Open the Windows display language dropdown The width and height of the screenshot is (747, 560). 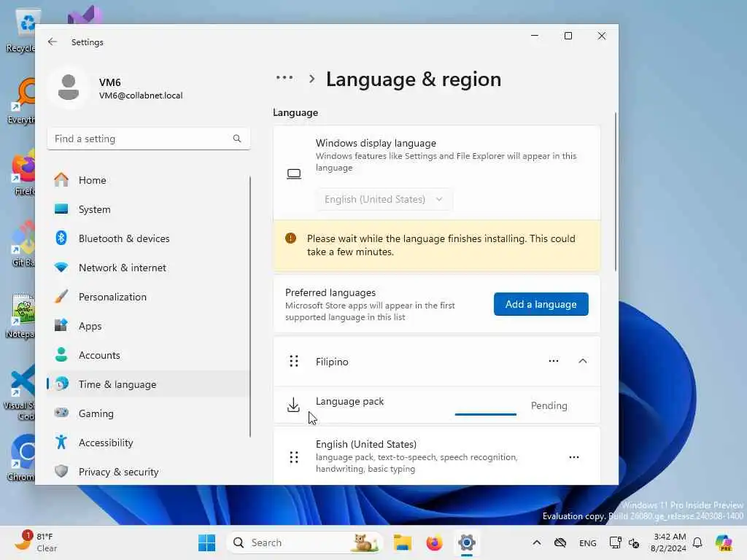pyautogui.click(x=384, y=199)
